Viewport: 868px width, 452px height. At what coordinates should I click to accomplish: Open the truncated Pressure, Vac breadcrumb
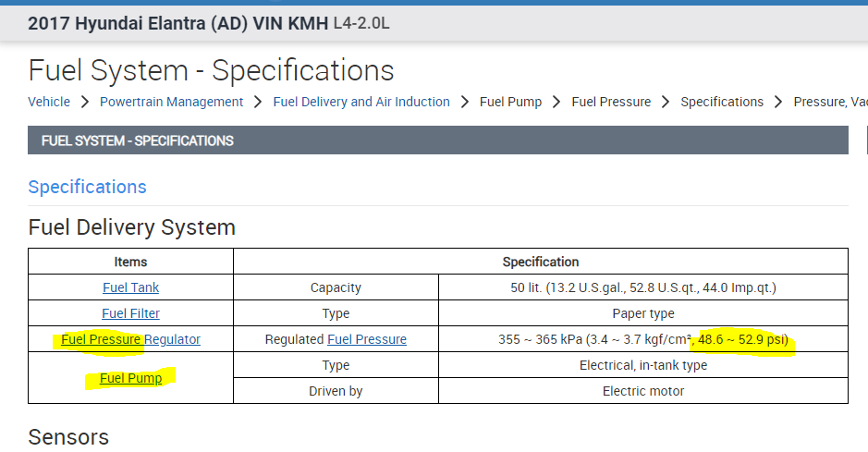pyautogui.click(x=830, y=102)
